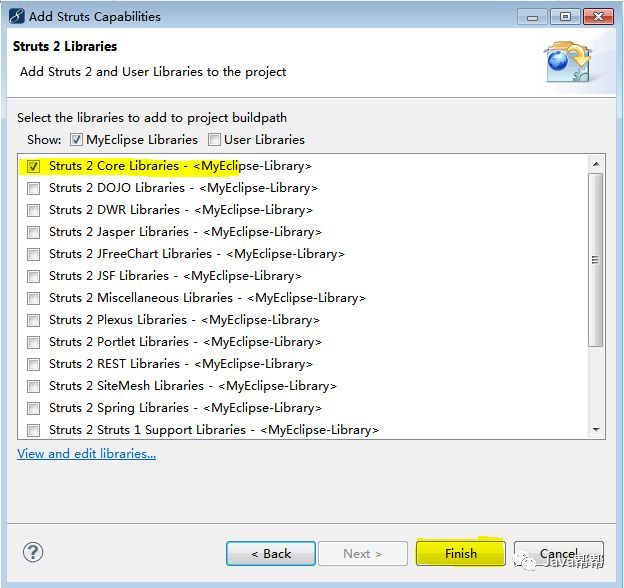The height and width of the screenshot is (588, 624).
Task: Check Struts 2 Plexus Libraries checkbox
Action: click(x=33, y=320)
